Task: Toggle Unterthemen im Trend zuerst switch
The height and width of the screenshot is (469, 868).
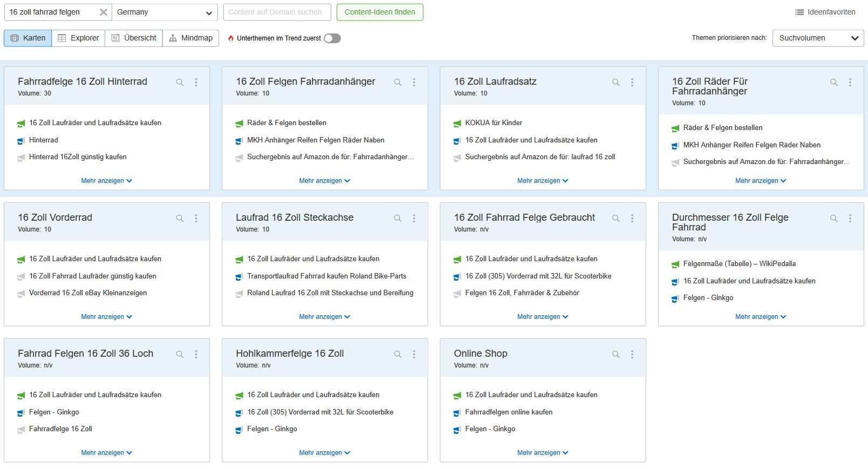Action: point(332,38)
